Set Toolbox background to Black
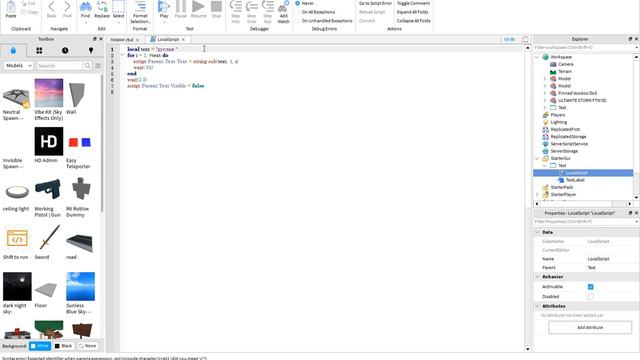This screenshot has width=640, height=360. (64, 346)
